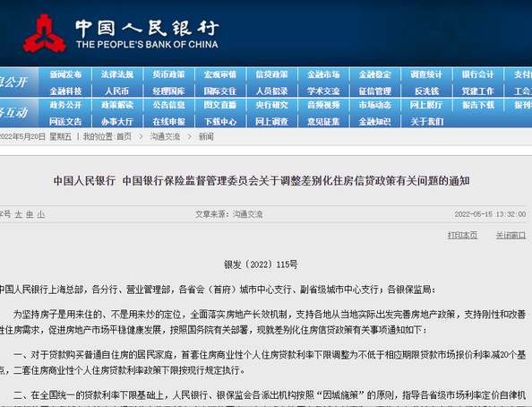Click the 首页 breadcrumb link

[124, 136]
